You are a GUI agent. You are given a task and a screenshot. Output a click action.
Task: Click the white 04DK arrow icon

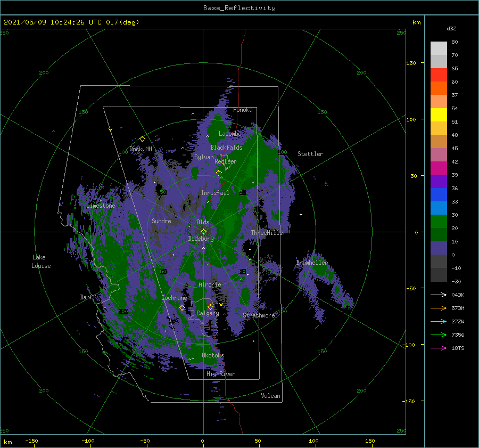point(439,295)
